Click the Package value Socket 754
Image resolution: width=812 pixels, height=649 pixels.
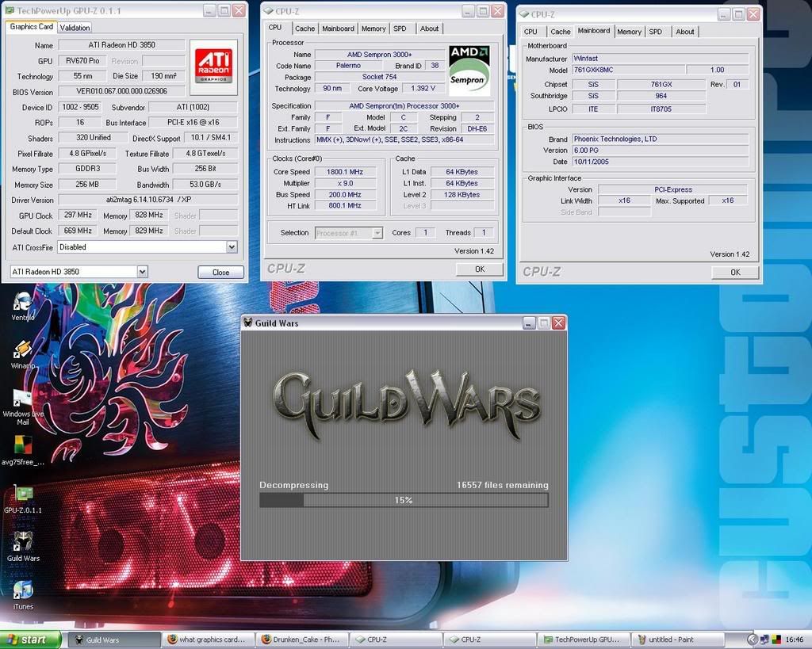[x=379, y=77]
